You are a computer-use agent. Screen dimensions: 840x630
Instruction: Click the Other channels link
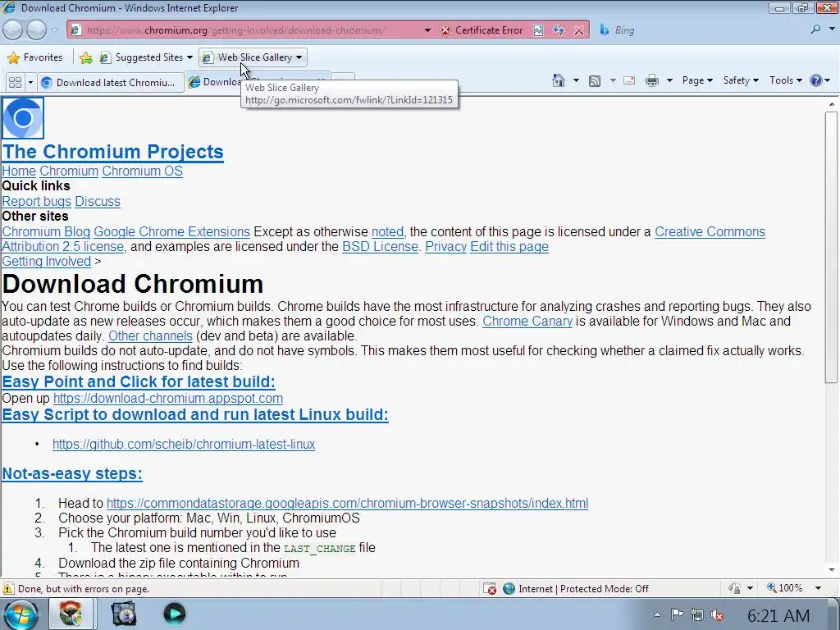(x=151, y=336)
